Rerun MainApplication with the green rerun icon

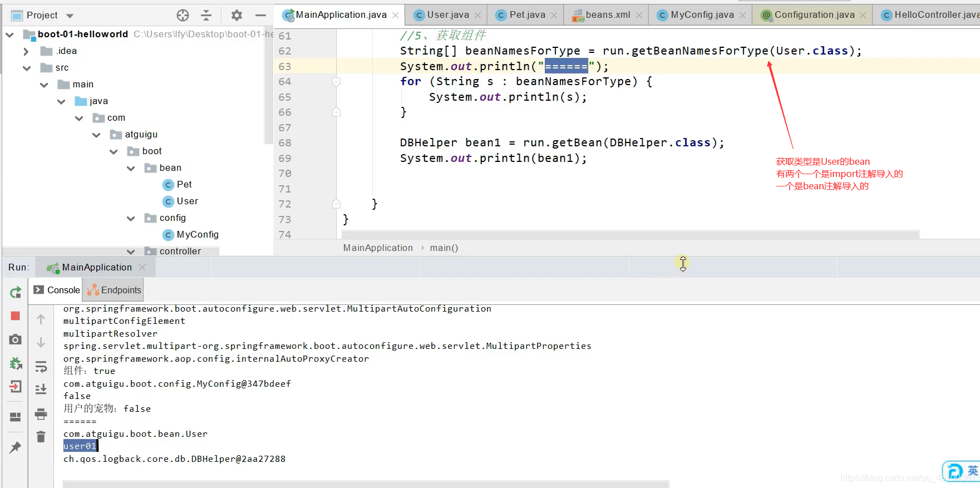[16, 292]
